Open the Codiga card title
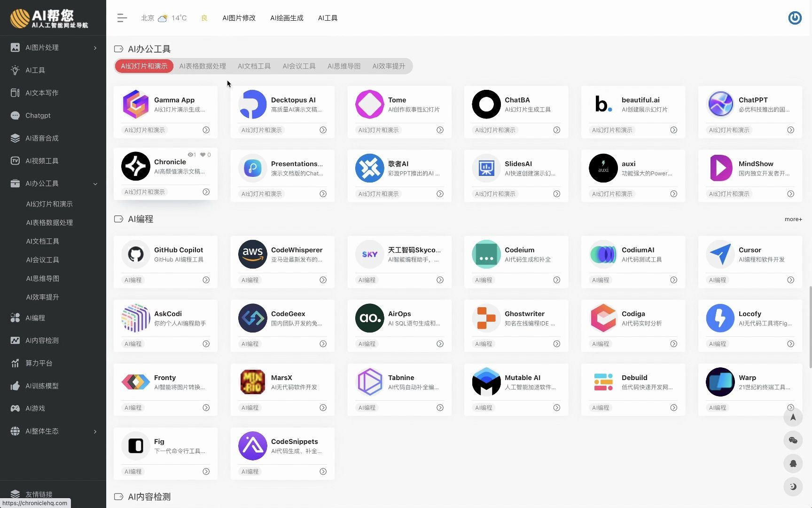The width and height of the screenshot is (812, 508). (633, 314)
